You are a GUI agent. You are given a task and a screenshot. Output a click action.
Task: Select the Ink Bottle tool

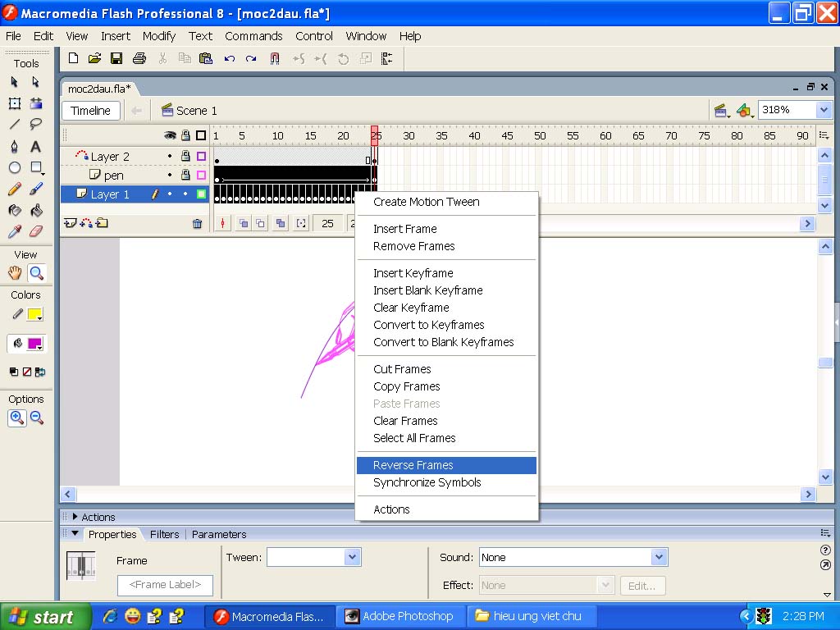pyautogui.click(x=15, y=211)
